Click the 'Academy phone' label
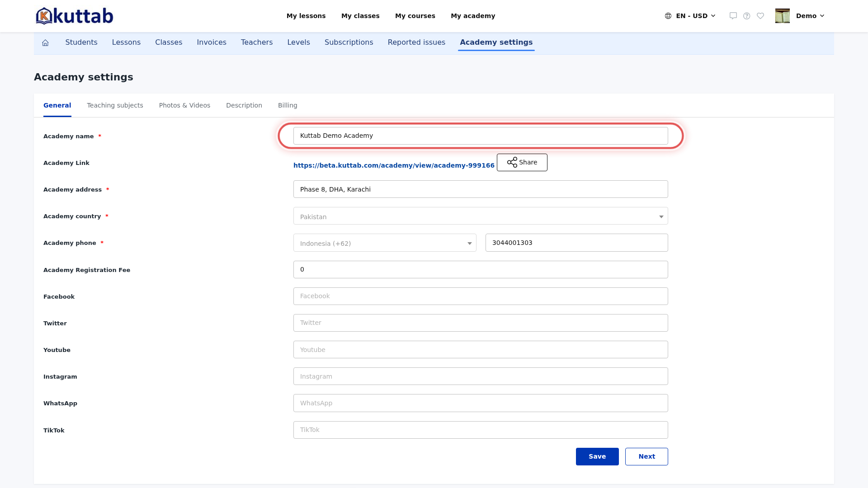868x488 pixels. tap(70, 243)
